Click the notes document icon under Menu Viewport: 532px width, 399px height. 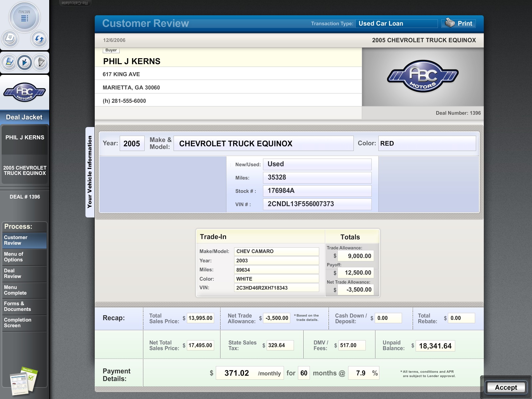point(10,39)
